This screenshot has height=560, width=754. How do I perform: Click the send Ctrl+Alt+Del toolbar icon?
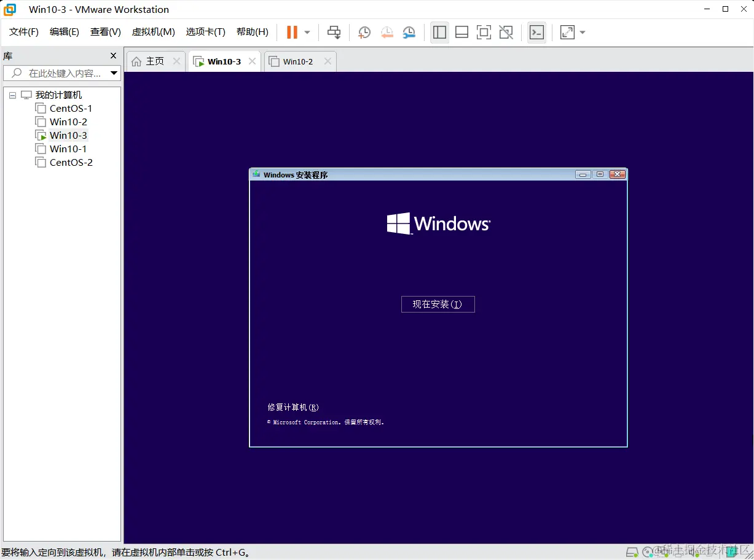coord(334,33)
